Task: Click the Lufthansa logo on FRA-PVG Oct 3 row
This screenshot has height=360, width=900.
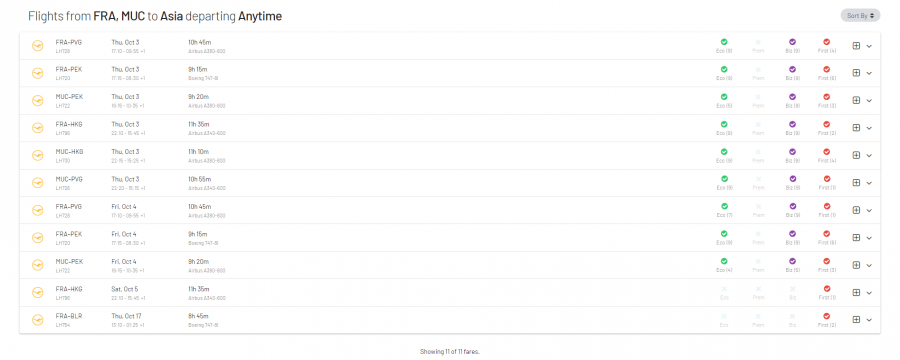Action: coord(38,45)
